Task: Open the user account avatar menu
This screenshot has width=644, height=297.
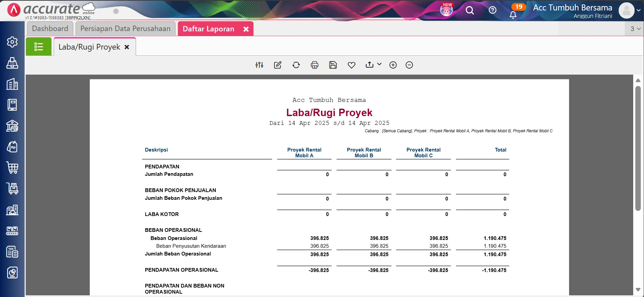Action: (x=629, y=10)
